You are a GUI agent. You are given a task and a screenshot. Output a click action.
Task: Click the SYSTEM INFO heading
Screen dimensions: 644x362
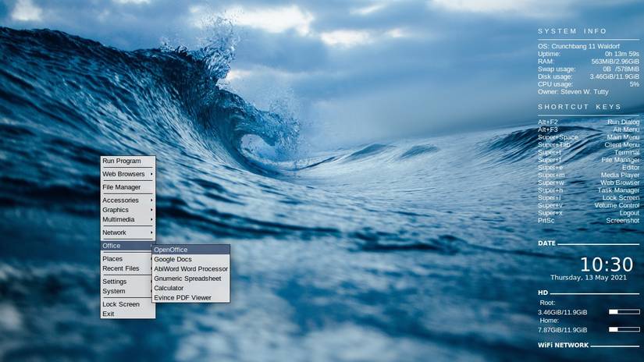(572, 31)
